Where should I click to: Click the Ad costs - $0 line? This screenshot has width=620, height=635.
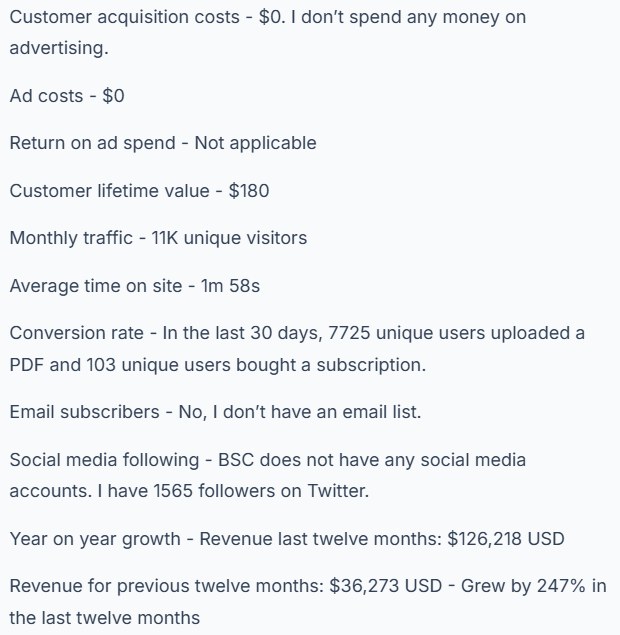click(x=67, y=96)
